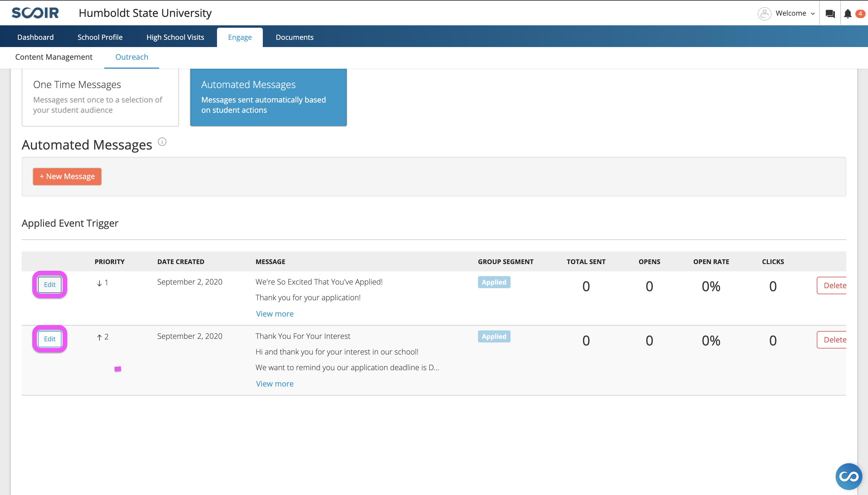Screen dimensions: 868x495
Task: Click the user avatar icon
Action: pos(764,14)
